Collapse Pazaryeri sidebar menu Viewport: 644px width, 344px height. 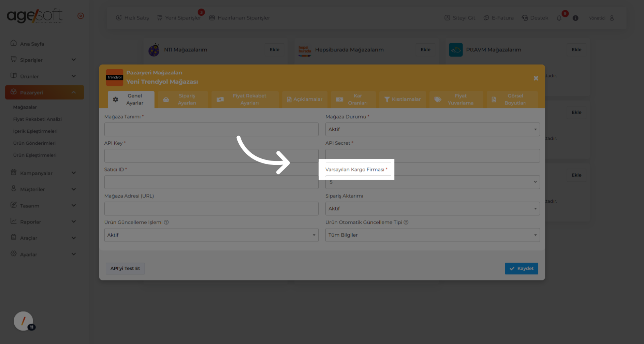(x=44, y=92)
